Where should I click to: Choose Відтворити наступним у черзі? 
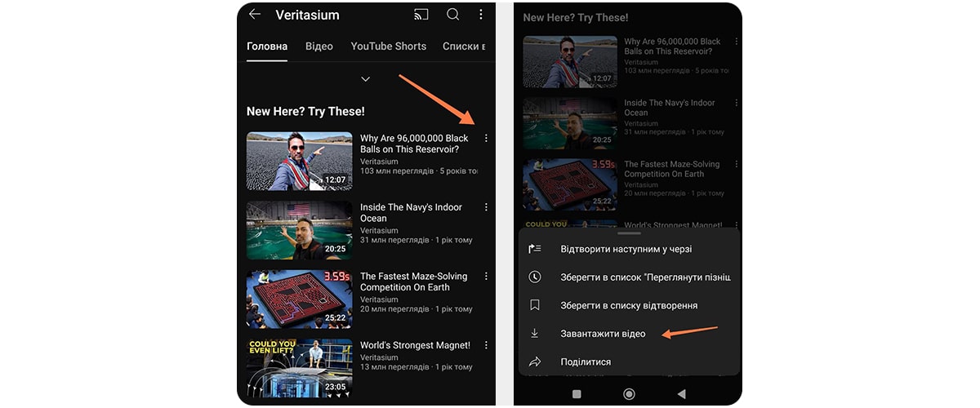coord(629,249)
